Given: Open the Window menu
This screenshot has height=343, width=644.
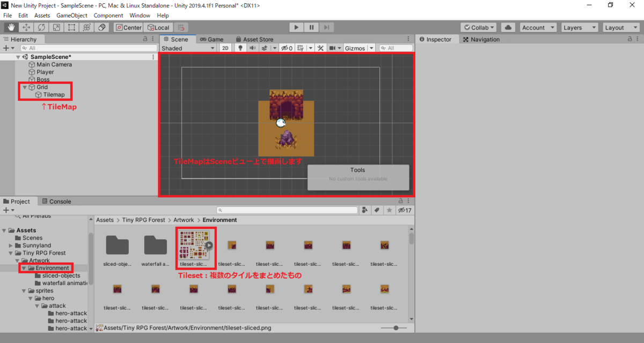Looking at the screenshot, I should [x=140, y=16].
